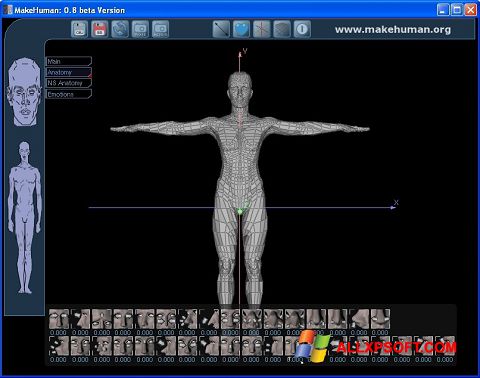The width and height of the screenshot is (480, 378).
Task: Click the round info icon
Action: tap(302, 29)
